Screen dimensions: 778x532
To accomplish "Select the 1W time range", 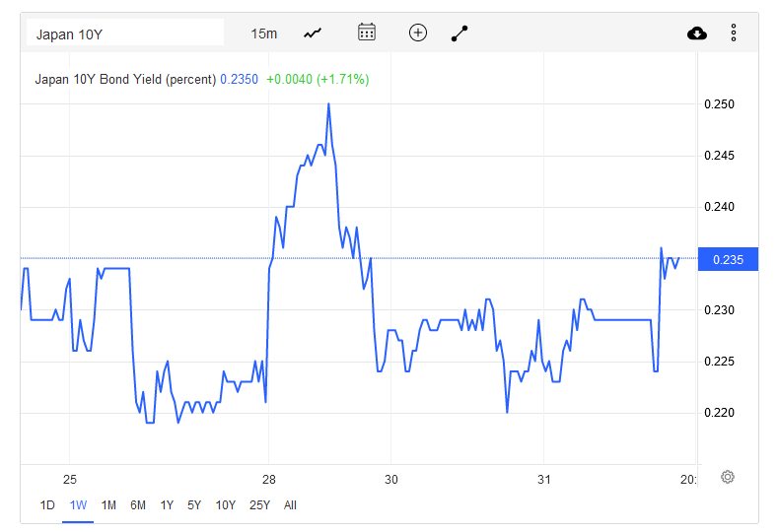I will point(78,505).
